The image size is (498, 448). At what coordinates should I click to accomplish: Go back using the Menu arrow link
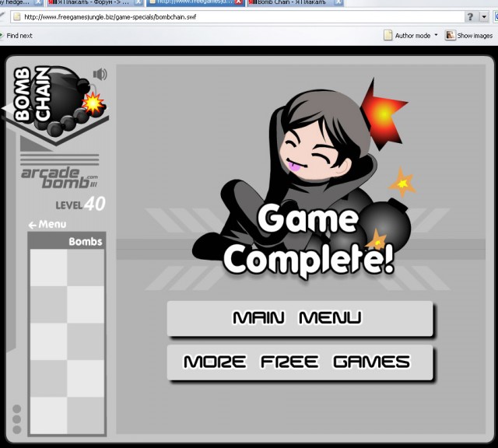[47, 225]
